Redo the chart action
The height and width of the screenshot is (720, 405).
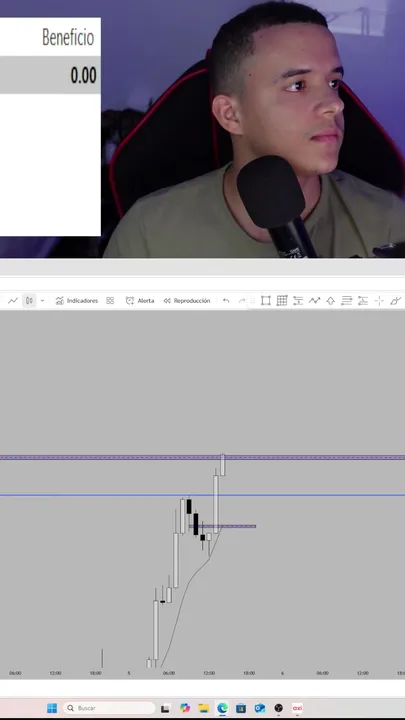(x=242, y=301)
